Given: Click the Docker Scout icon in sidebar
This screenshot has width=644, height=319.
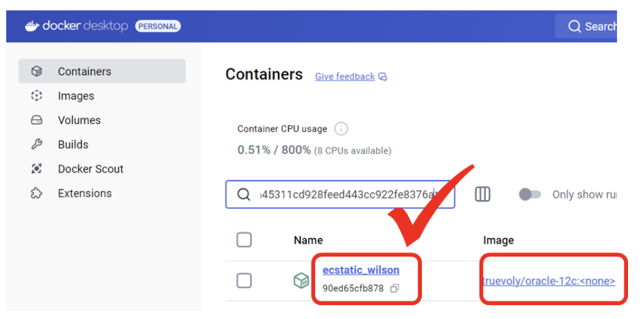Looking at the screenshot, I should (37, 169).
